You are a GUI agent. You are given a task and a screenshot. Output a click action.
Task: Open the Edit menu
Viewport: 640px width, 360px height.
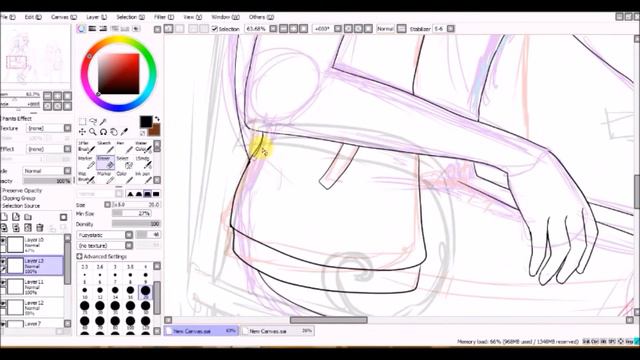click(33, 17)
